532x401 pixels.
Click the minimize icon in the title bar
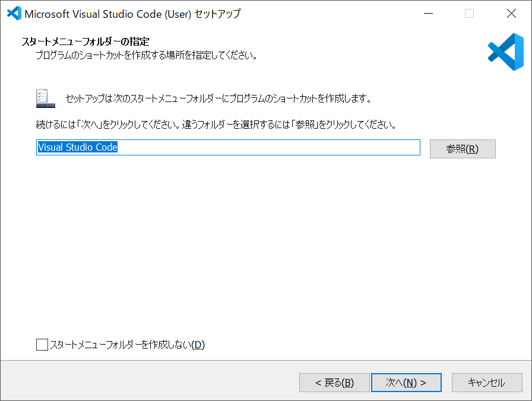point(429,13)
